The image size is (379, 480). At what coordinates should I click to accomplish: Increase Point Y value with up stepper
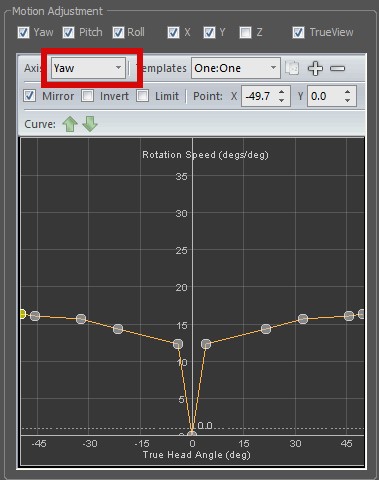(348, 92)
